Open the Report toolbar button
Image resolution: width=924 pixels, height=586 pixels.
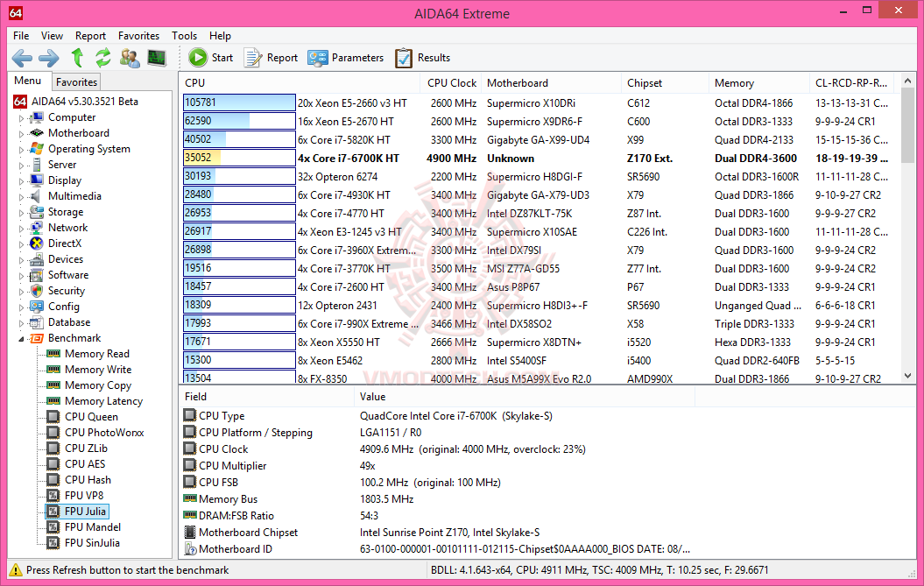[x=272, y=58]
